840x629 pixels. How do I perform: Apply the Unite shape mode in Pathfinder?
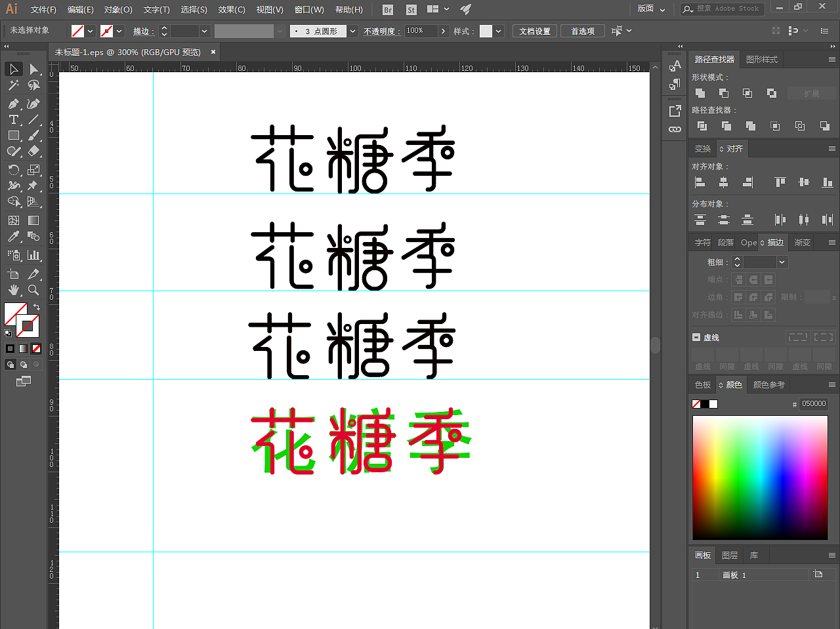pos(700,92)
